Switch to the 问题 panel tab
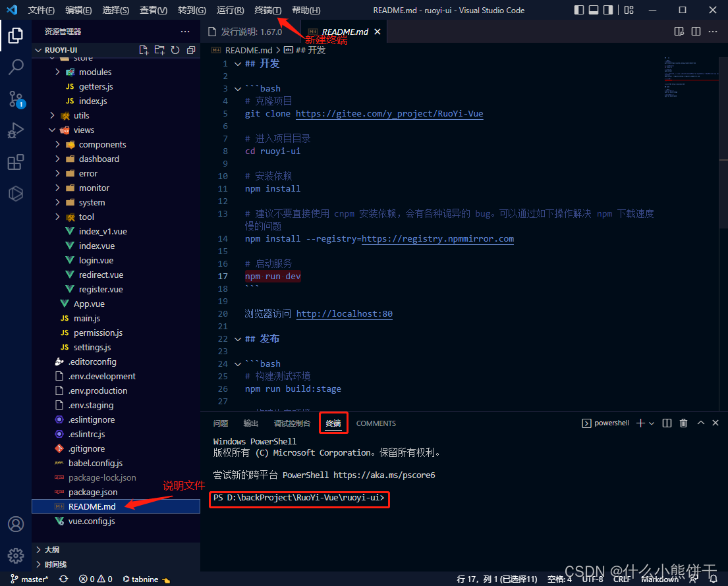 [221, 423]
